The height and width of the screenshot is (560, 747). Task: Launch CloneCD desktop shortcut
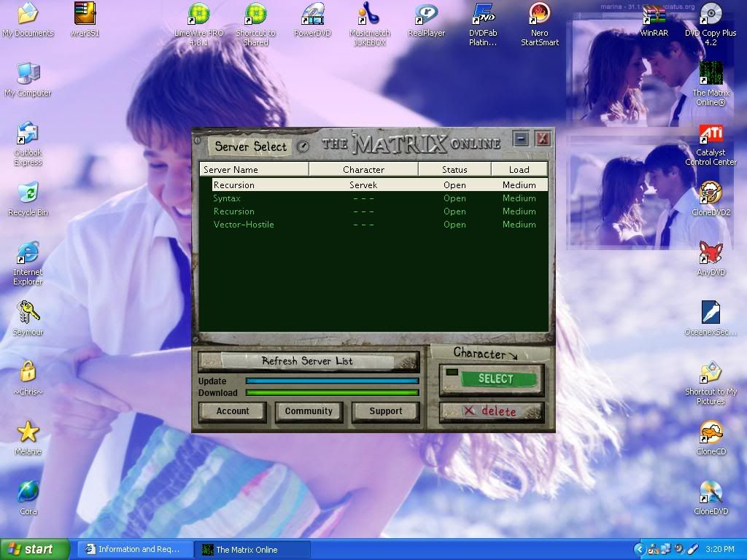(711, 438)
